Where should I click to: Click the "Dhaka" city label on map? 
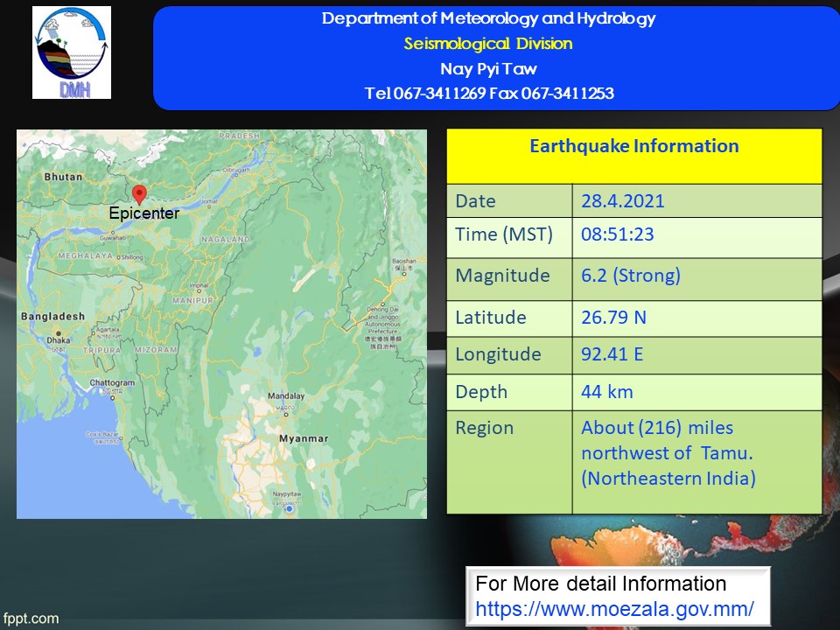59,340
